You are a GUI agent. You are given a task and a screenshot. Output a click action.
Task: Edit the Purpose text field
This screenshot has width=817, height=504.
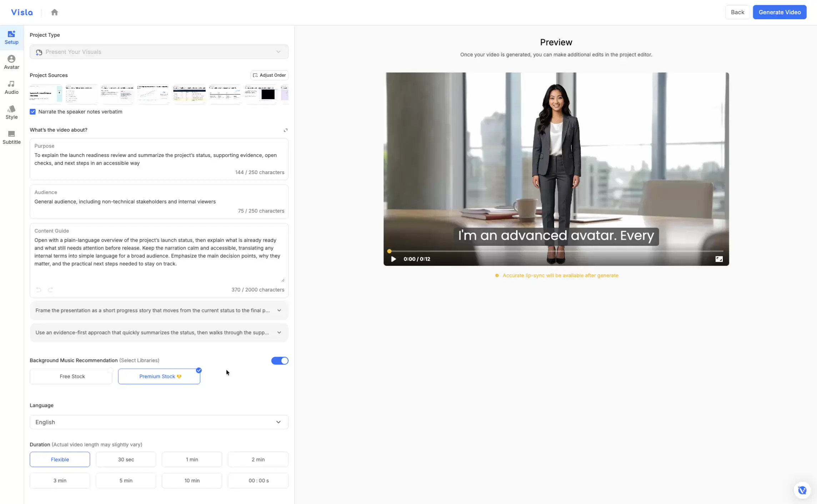point(159,159)
